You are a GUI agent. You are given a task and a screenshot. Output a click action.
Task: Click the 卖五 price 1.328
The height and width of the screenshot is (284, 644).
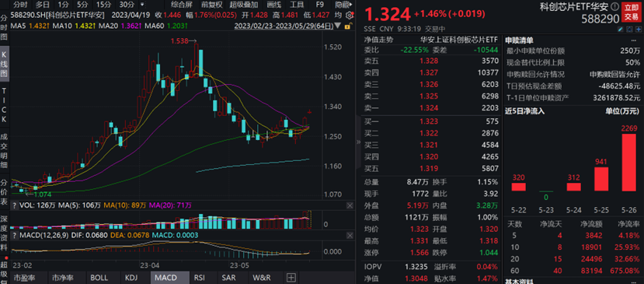coord(429,61)
